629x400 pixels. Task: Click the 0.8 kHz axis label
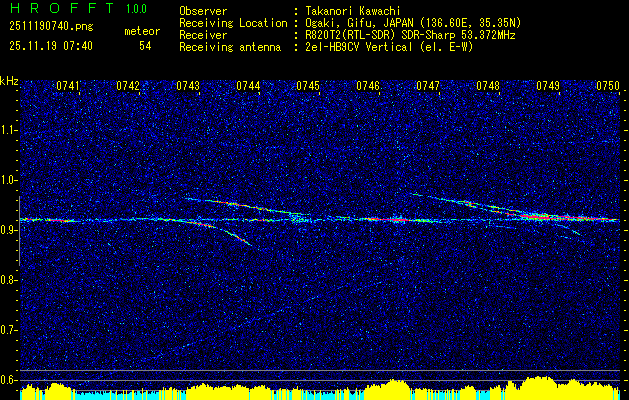point(9,280)
